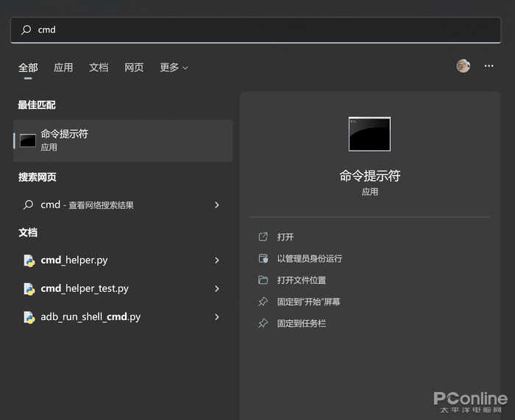Click the user profile avatar icon

click(463, 66)
